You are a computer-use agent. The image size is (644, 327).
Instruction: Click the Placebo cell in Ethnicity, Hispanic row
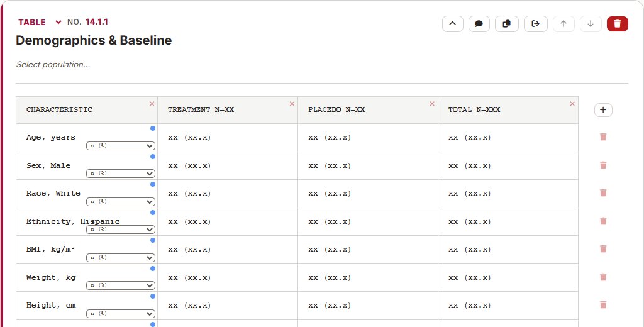pyautogui.click(x=368, y=222)
